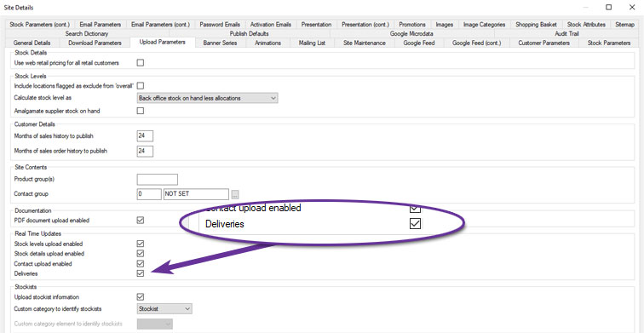Open the Presentation tab
This screenshot has width=644, height=333.
tap(316, 25)
